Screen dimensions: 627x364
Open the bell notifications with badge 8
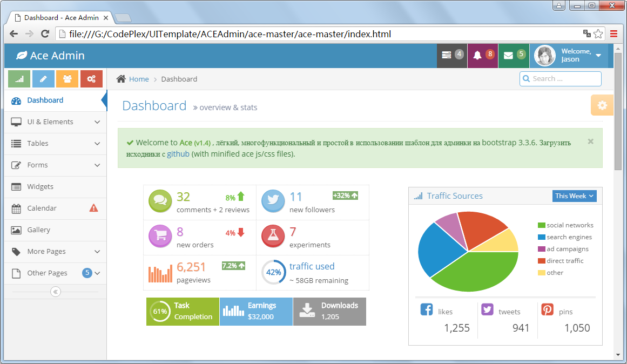coord(483,55)
